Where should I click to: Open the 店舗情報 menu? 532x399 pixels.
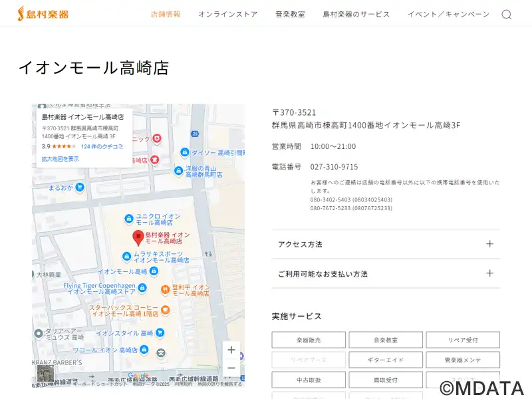(166, 14)
